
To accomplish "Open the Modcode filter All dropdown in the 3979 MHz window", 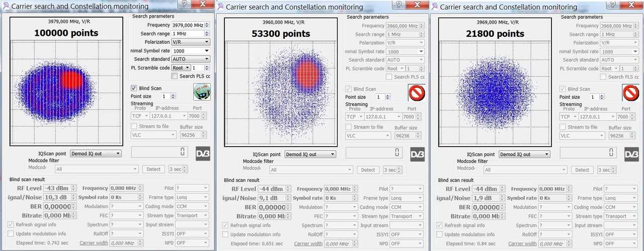I will point(97,169).
